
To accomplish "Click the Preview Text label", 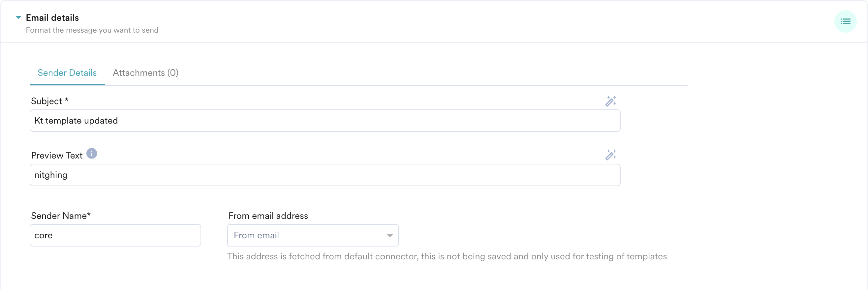I will 57,155.
